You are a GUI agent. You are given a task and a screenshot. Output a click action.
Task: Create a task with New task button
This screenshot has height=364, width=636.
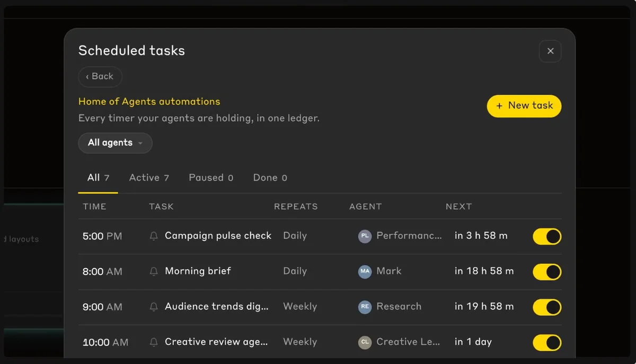pyautogui.click(x=524, y=106)
